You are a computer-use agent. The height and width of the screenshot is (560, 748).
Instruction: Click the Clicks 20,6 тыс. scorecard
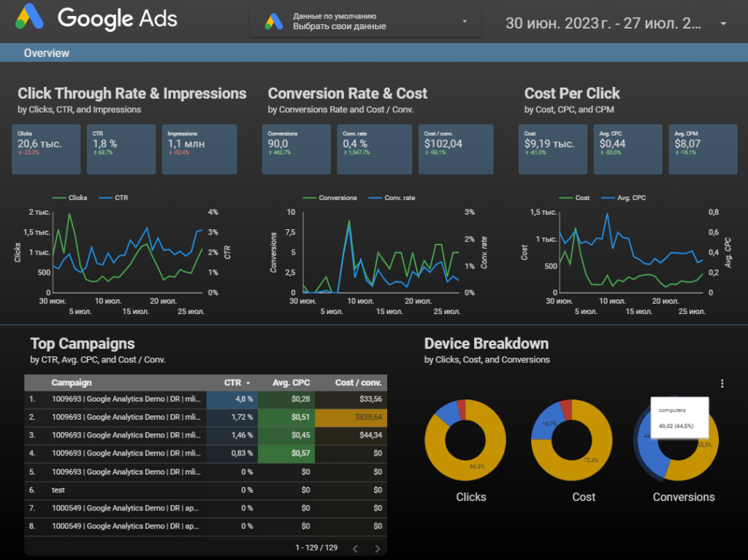click(46, 149)
